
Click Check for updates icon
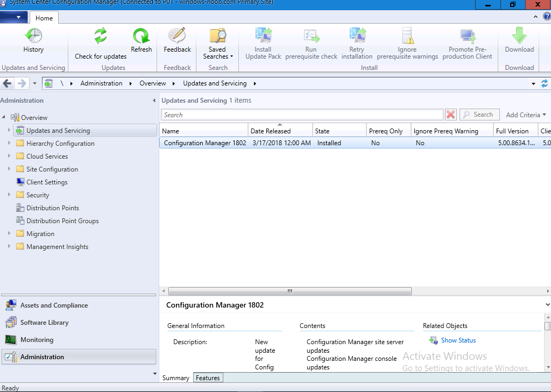click(101, 35)
